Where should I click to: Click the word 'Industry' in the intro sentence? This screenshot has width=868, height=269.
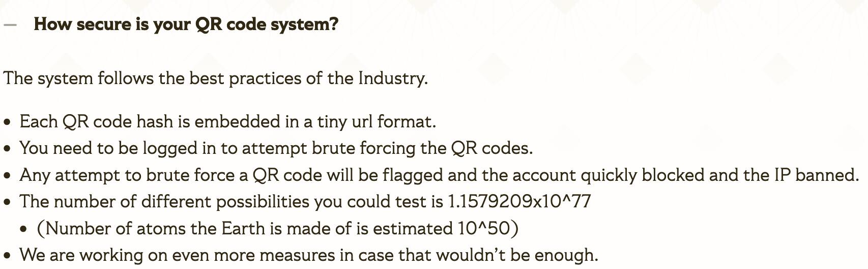[x=393, y=78]
